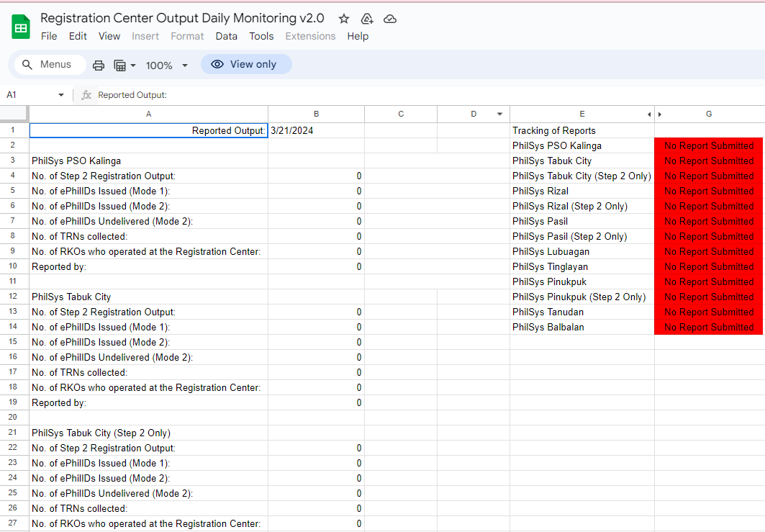Screen dimensions: 765x532
Task: Click 'PhilSys Tabuk City' in column A
Action: [x=149, y=297]
